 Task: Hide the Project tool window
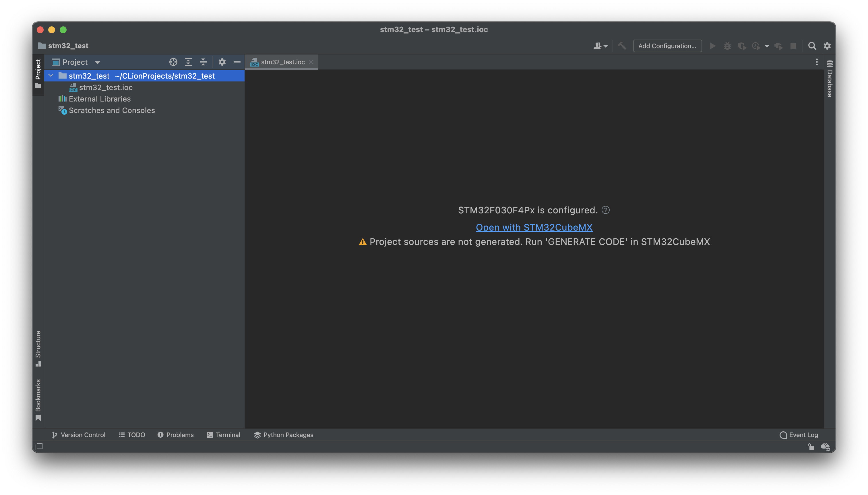237,62
